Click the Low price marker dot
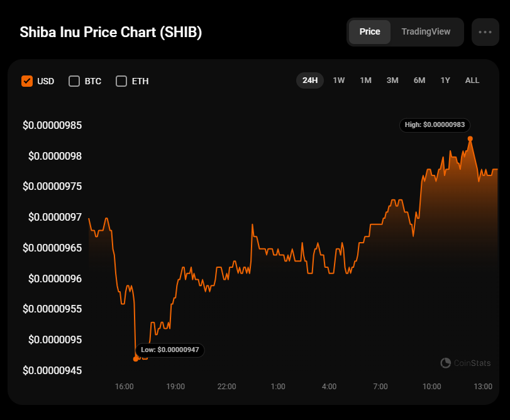This screenshot has height=420, width=510. 136,359
